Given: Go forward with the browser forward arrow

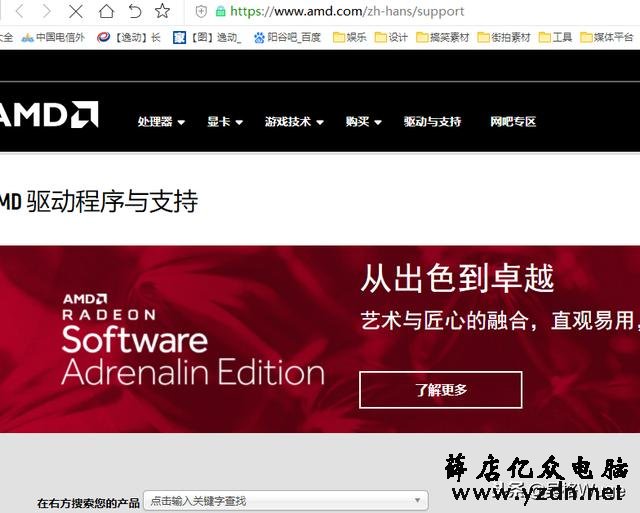Looking at the screenshot, I should [x=47, y=11].
